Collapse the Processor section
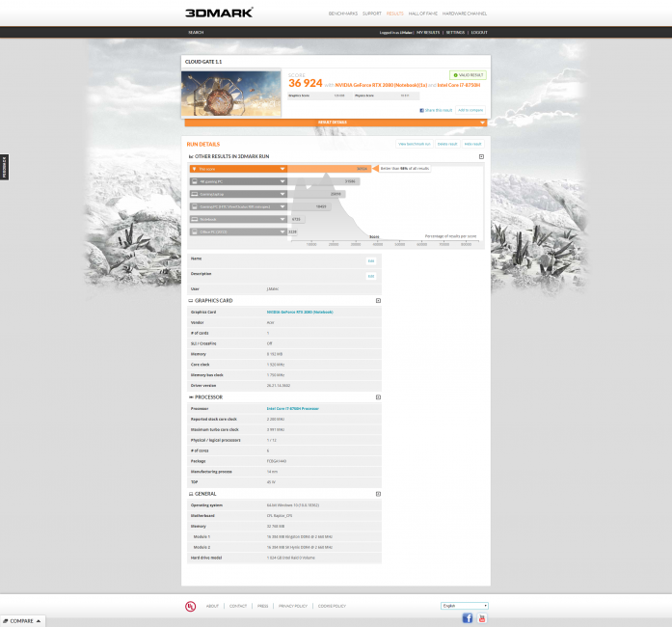672x627 pixels. (378, 397)
